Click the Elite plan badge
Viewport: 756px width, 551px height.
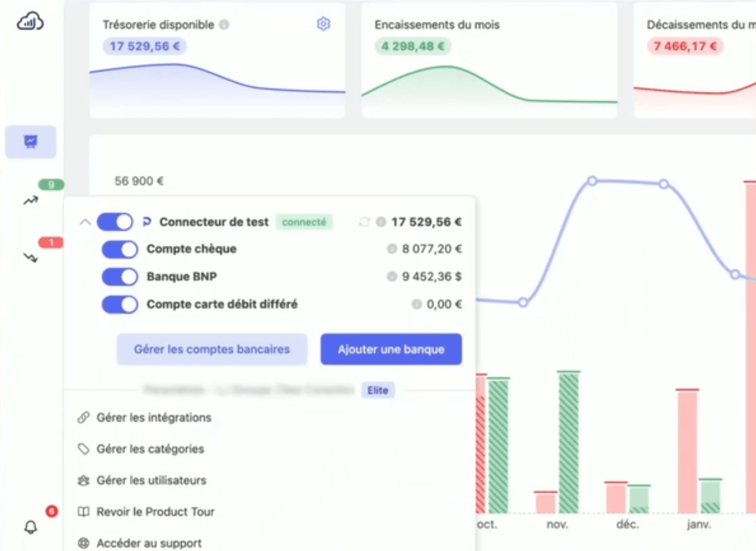(x=378, y=390)
